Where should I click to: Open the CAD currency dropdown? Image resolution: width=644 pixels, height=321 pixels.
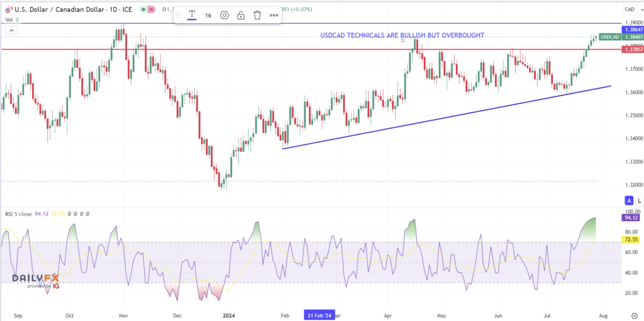[630, 9]
